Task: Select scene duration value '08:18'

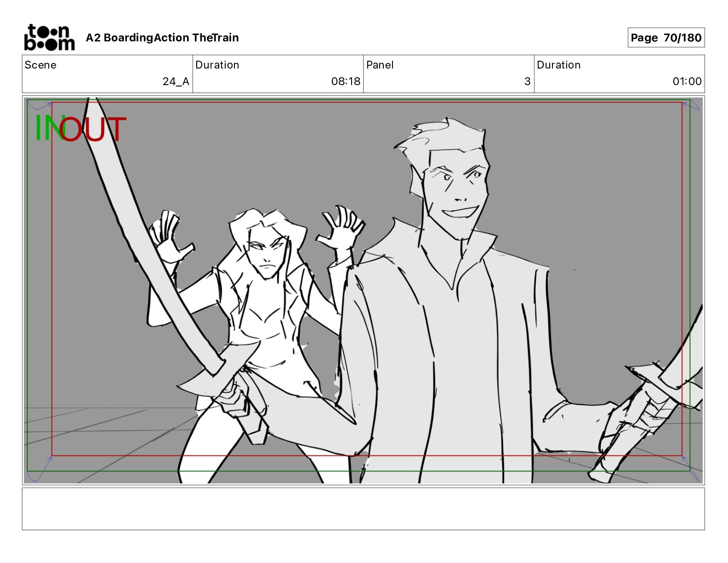Action: (x=346, y=81)
